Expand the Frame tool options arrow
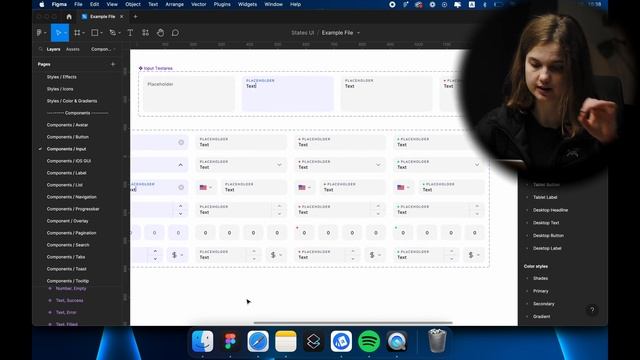Screen dimensions: 640x360 [x=84, y=33]
